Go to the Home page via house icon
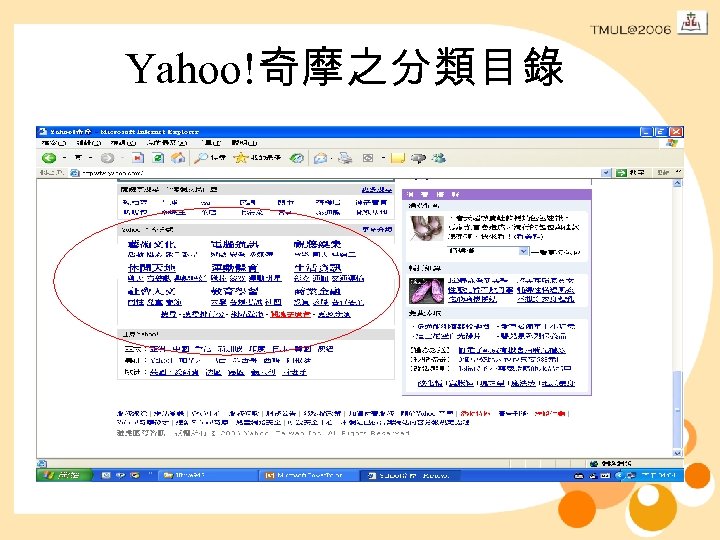The image size is (720, 540). tap(178, 158)
